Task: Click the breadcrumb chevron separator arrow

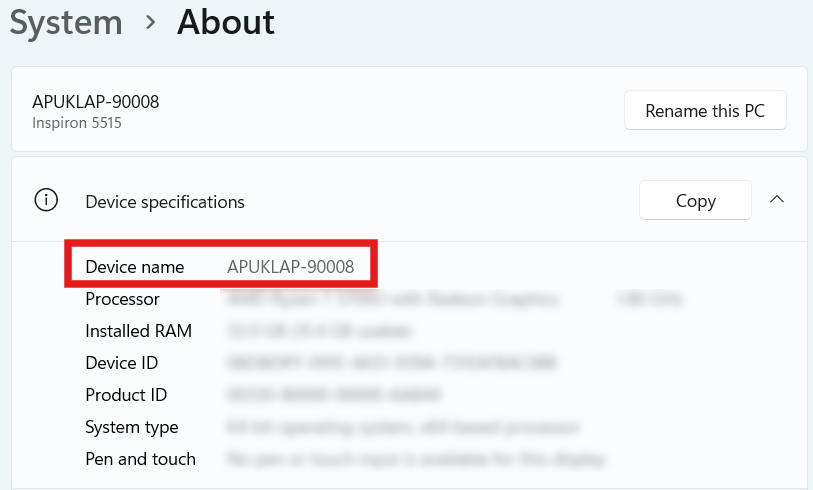Action: tap(151, 22)
